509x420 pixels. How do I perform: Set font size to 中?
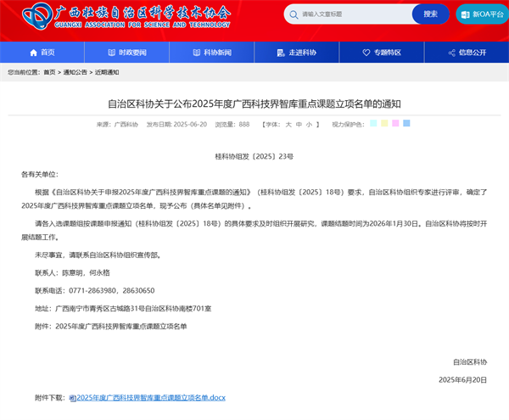point(299,125)
